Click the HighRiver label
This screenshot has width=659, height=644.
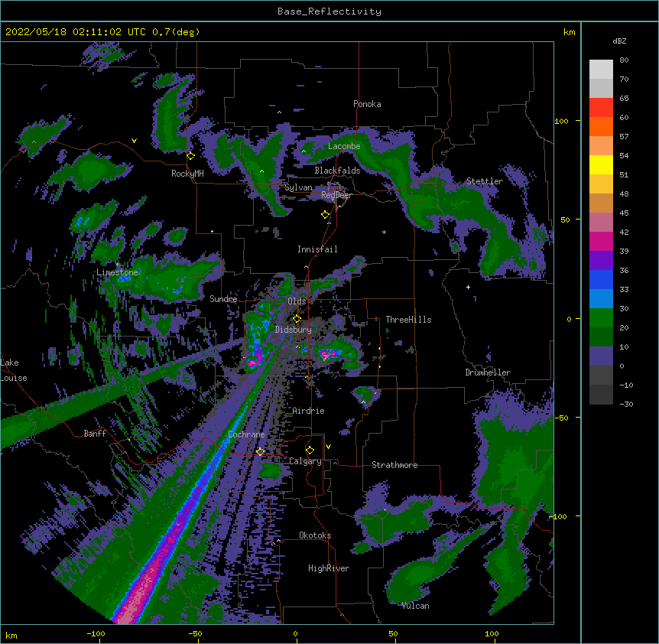coord(329,568)
